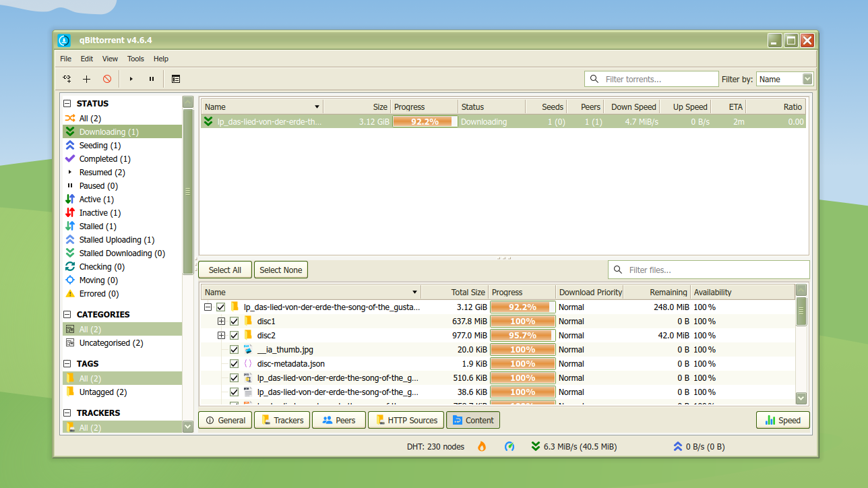Open the Tools menu

coord(135,59)
